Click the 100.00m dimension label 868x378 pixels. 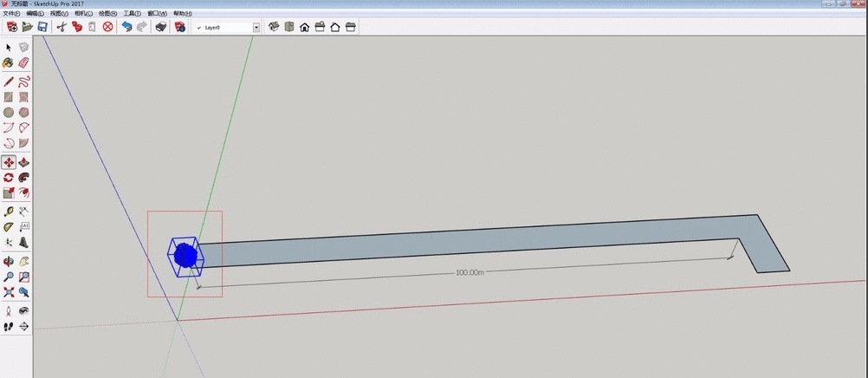(469, 272)
